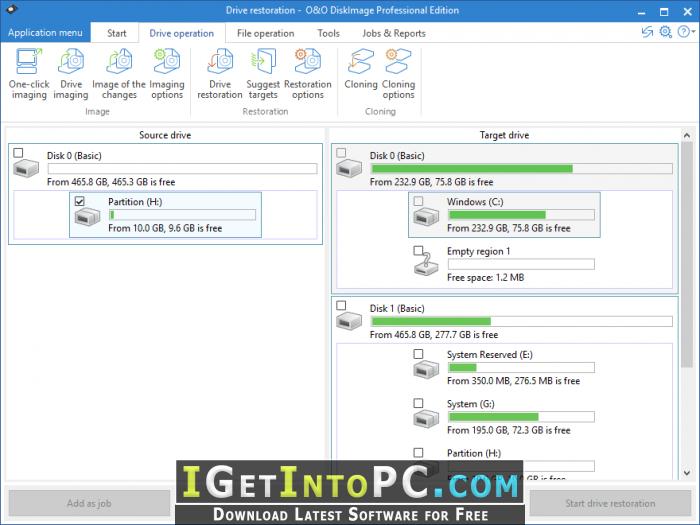Click 'From 195.0 GB, 72.3 GB is free' text

tap(508, 430)
